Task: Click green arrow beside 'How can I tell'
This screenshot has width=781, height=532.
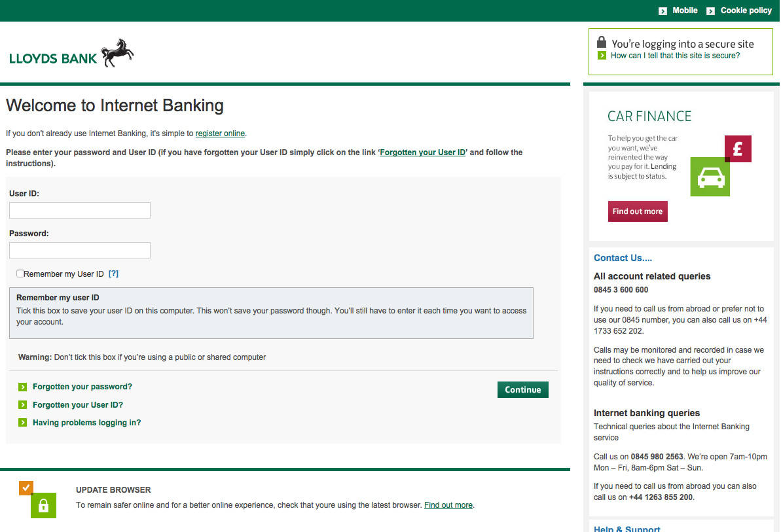Action: pos(602,55)
